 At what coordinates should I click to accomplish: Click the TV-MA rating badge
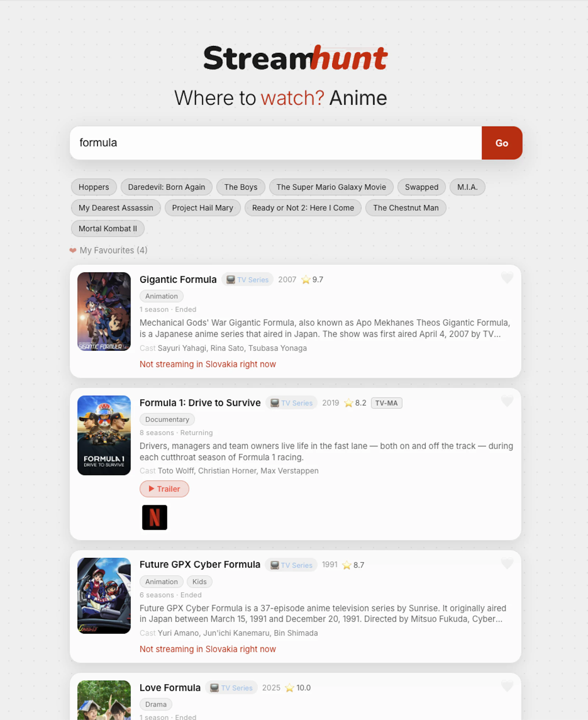[387, 403]
